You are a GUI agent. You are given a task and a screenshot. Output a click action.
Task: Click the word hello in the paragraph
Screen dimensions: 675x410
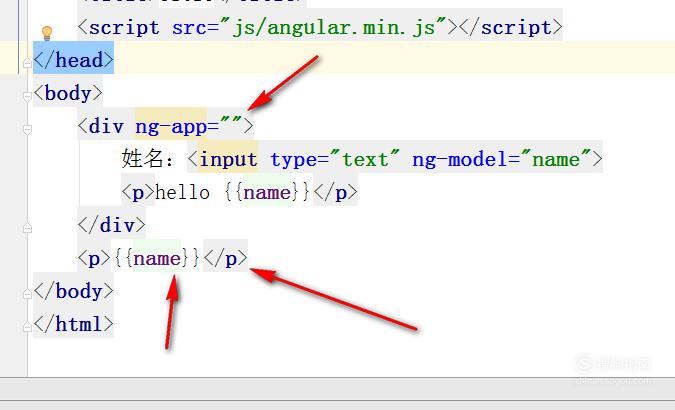point(183,192)
